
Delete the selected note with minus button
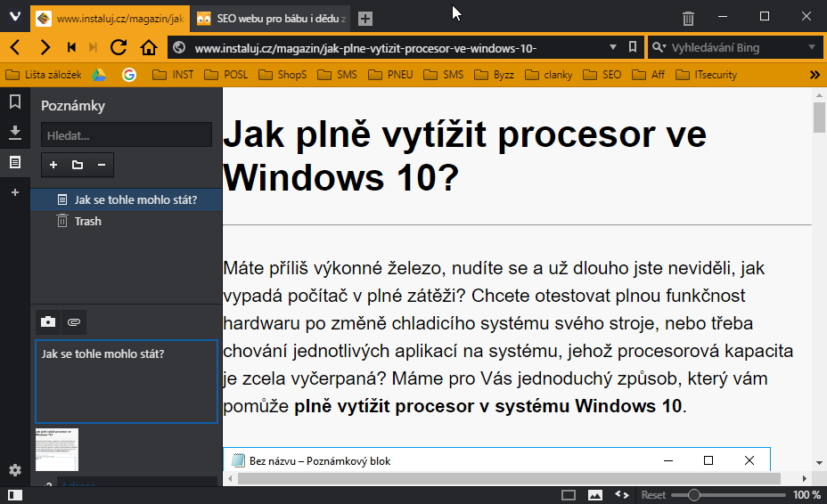(x=102, y=165)
